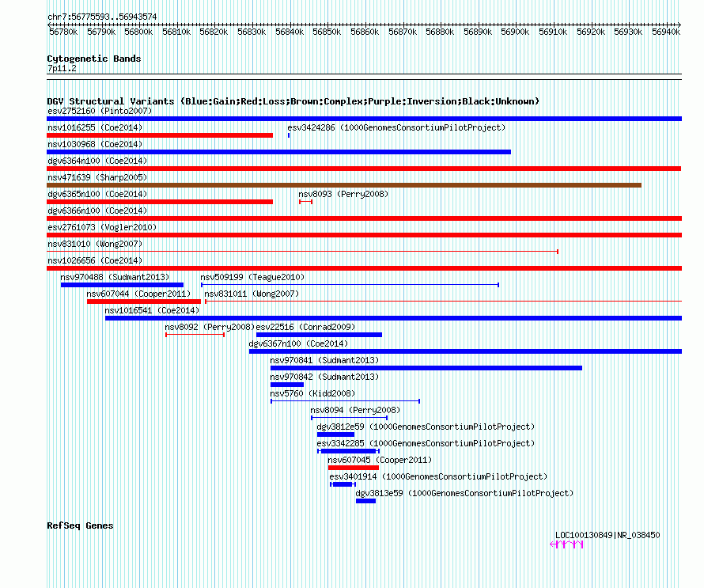Select the brown nsv471639 (Sharp2005) complex bar
The width and height of the screenshot is (704, 588).
344,185
